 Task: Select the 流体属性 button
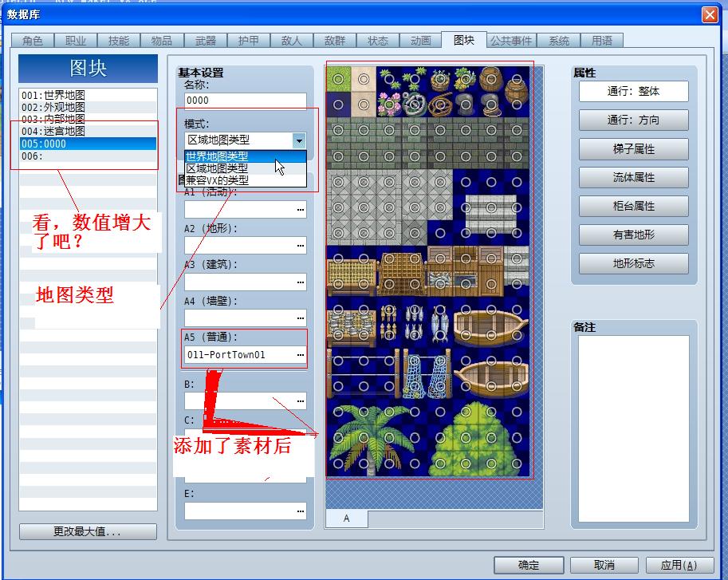[633, 177]
